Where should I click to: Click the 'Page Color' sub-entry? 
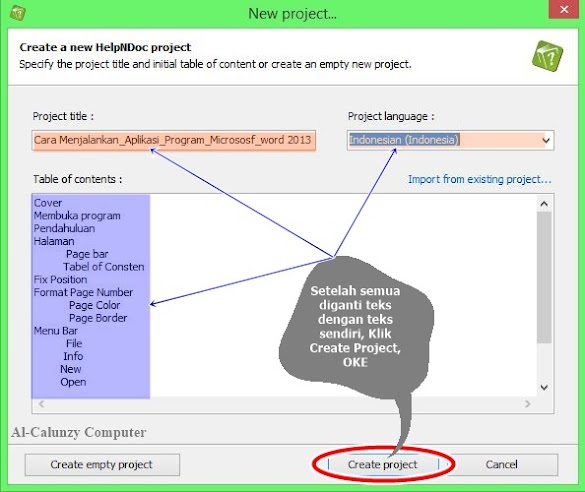click(94, 305)
